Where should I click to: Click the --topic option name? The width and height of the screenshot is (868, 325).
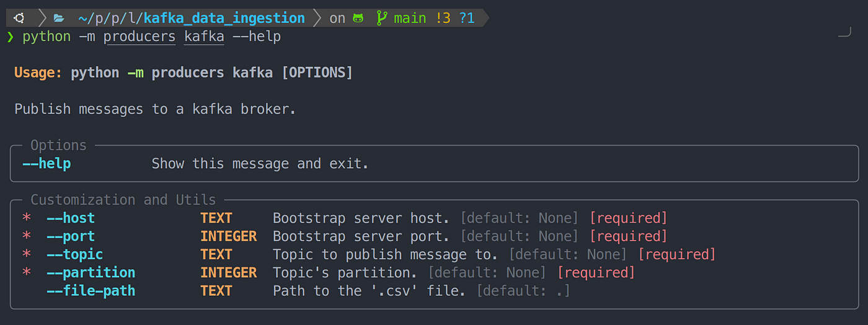(x=75, y=254)
